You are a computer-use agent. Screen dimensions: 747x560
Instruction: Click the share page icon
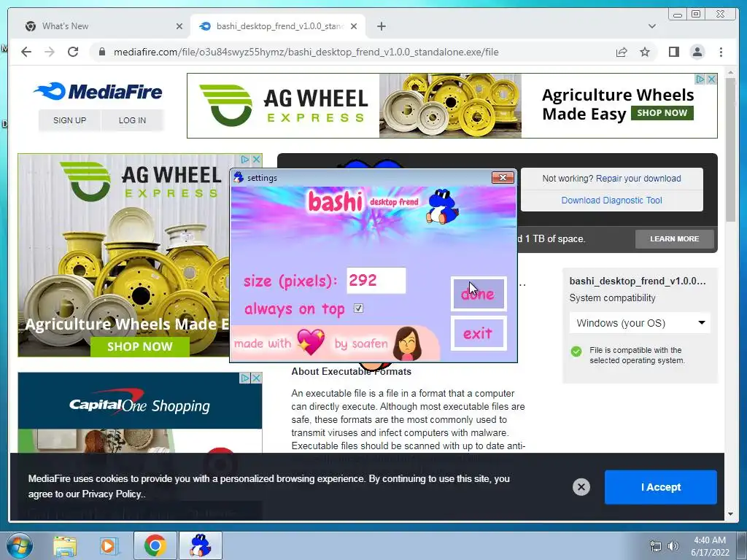(622, 52)
